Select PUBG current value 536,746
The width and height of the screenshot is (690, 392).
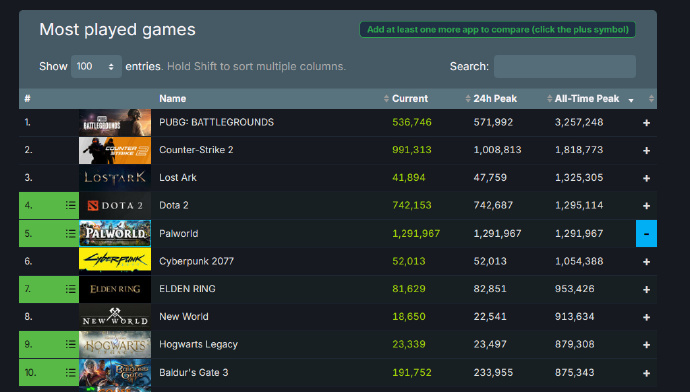412,122
